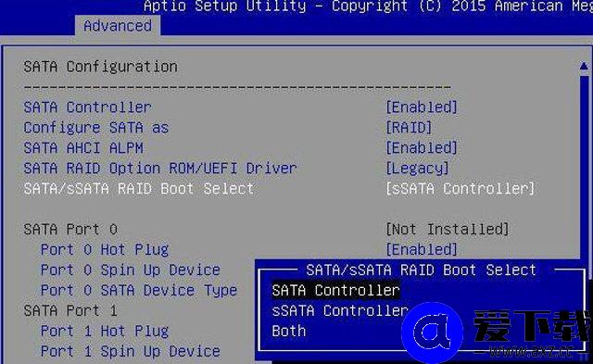Select the Port 1 Spin Up Device option
The height and width of the screenshot is (364, 593).
pyautogui.click(x=130, y=352)
